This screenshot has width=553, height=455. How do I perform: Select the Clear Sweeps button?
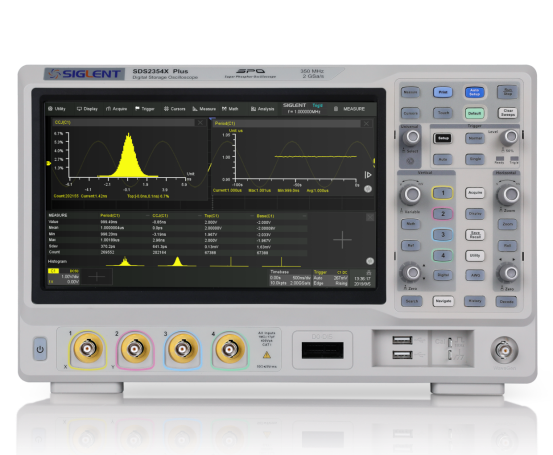click(x=508, y=113)
